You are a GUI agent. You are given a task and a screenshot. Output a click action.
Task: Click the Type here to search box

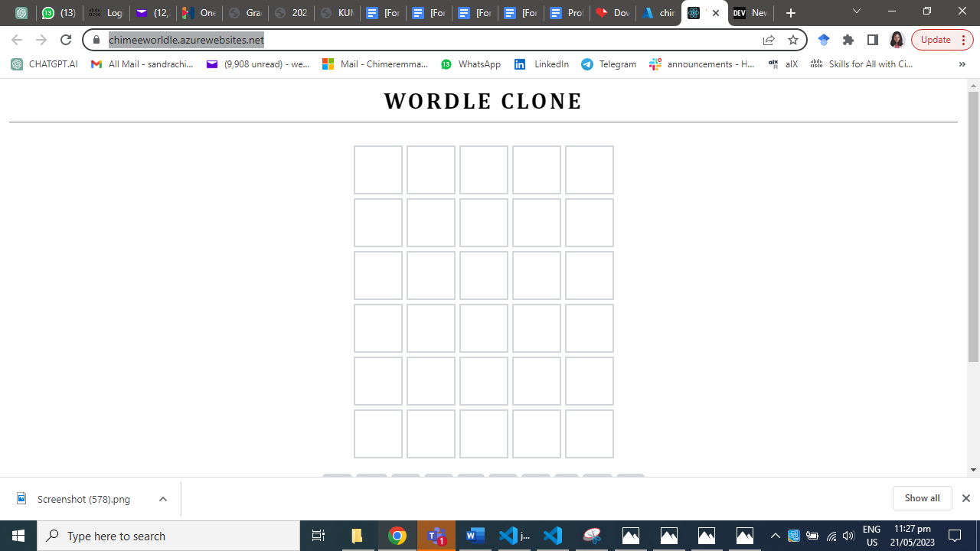tap(168, 536)
